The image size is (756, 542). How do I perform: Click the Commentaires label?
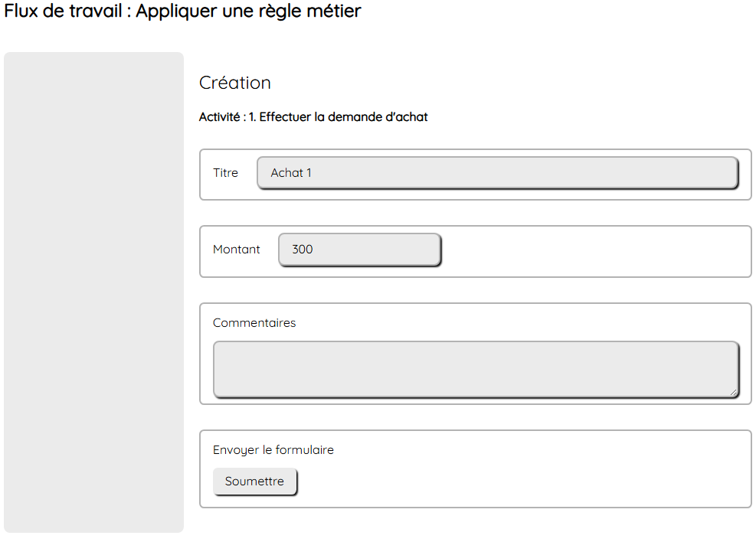tap(254, 323)
